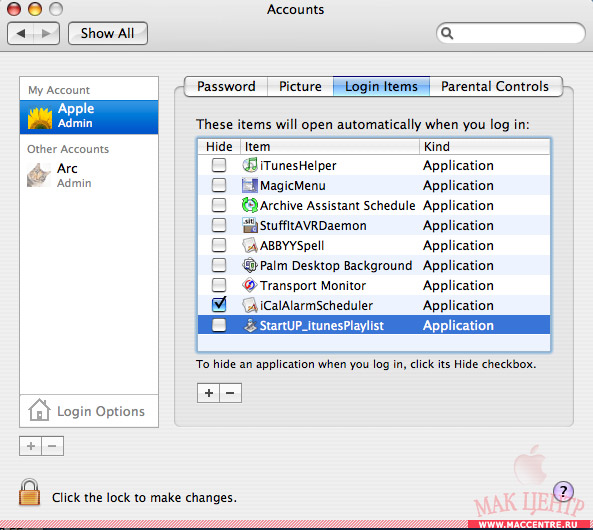The width and height of the screenshot is (593, 530).
Task: Switch to the Picture tab
Action: click(300, 86)
